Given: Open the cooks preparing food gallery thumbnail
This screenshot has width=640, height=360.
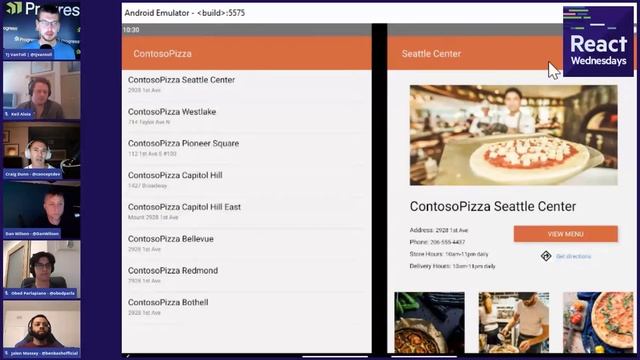Looking at the screenshot, I should tap(513, 322).
